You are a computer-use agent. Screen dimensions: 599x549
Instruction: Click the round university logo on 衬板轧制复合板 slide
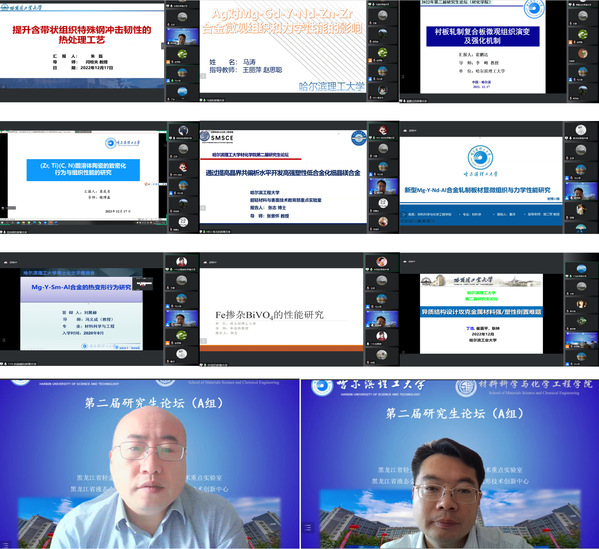(x=534, y=8)
